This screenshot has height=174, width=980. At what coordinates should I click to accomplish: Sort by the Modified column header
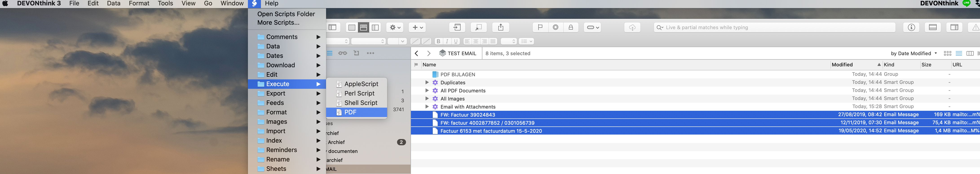(856, 65)
